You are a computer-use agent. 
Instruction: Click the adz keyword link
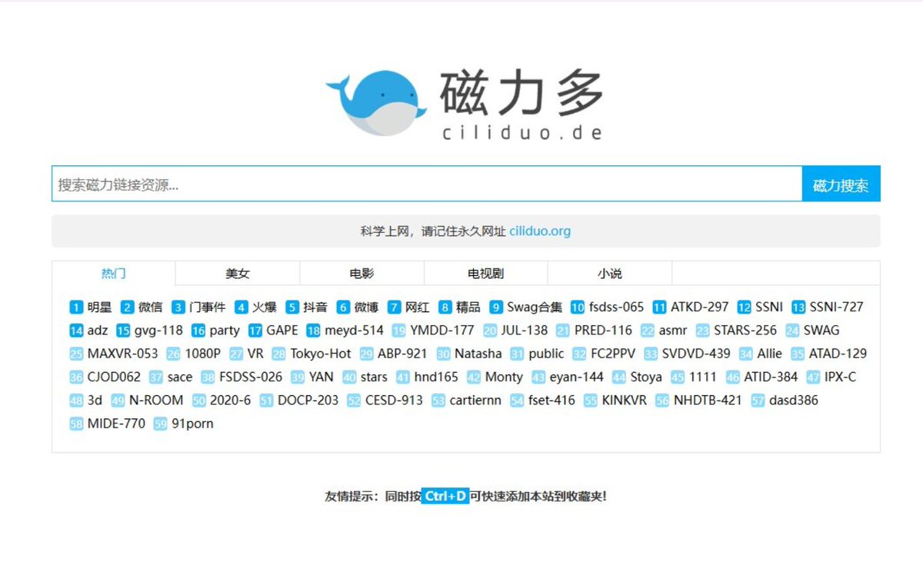coord(98,331)
